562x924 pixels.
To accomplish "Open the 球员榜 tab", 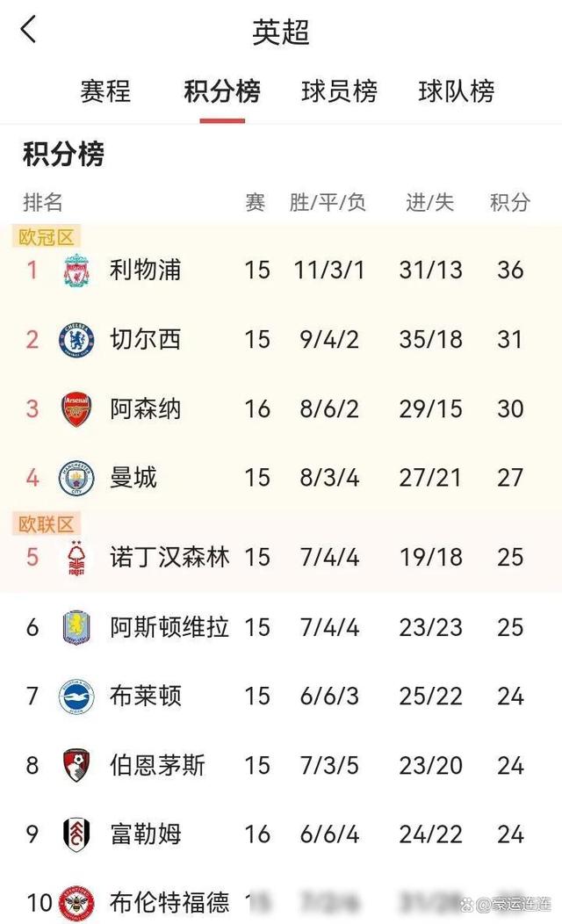I will pyautogui.click(x=339, y=92).
